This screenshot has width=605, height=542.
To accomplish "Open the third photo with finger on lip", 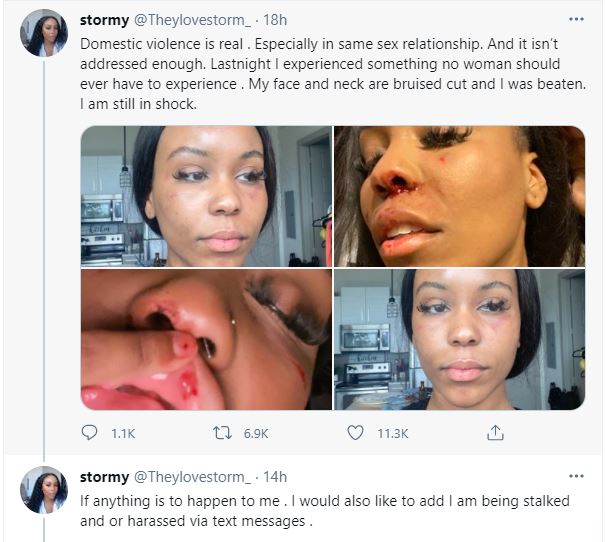I will pos(205,339).
